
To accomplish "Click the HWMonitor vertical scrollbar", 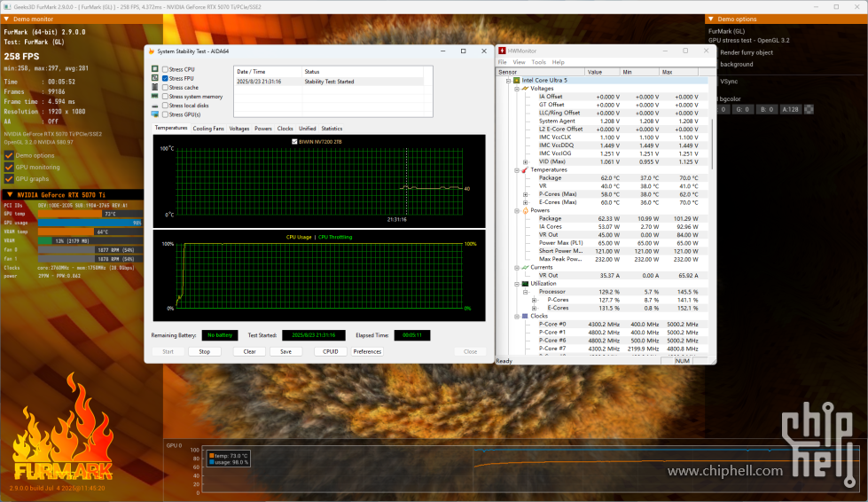I will [x=712, y=145].
